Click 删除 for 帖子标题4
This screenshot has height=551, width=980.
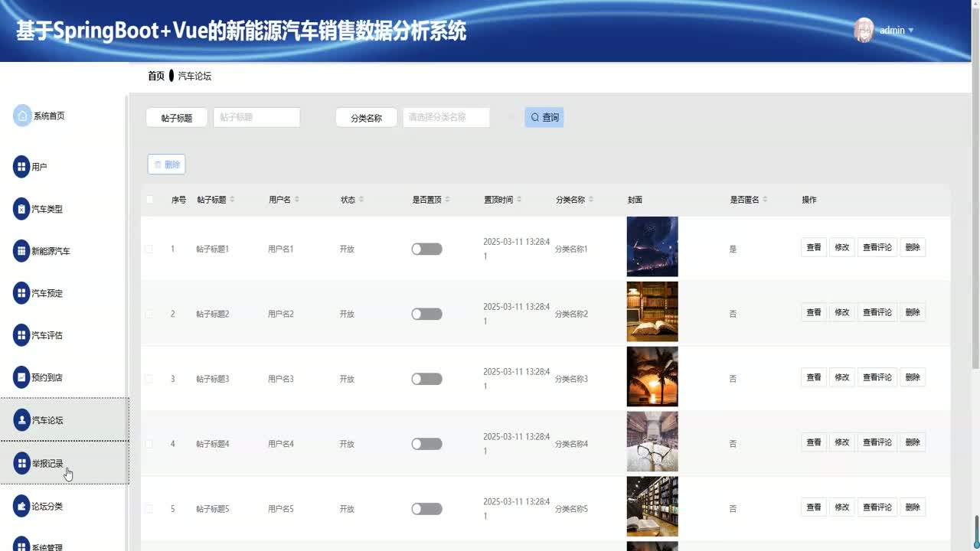913,442
